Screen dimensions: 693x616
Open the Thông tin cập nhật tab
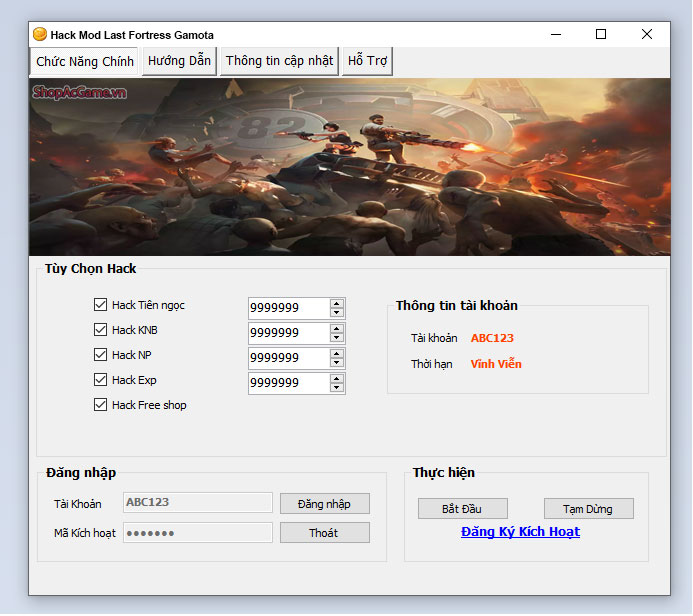[x=279, y=61]
